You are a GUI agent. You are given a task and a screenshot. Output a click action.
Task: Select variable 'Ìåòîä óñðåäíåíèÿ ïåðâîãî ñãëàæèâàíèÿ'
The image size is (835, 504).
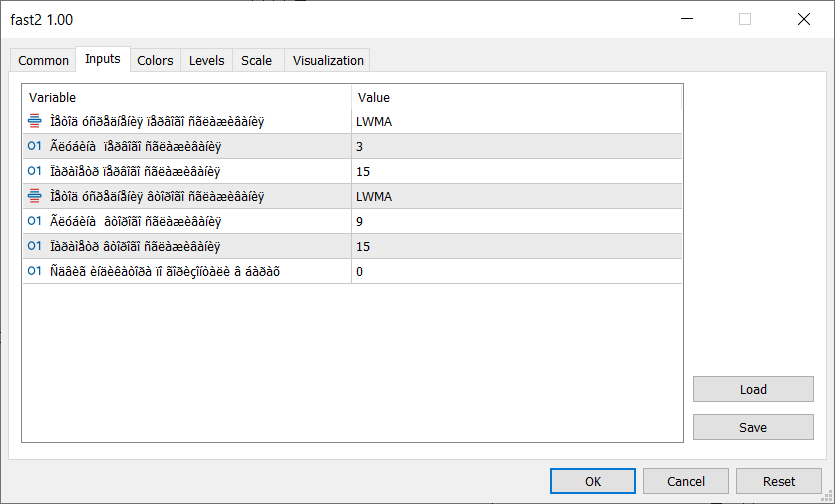coord(157,121)
